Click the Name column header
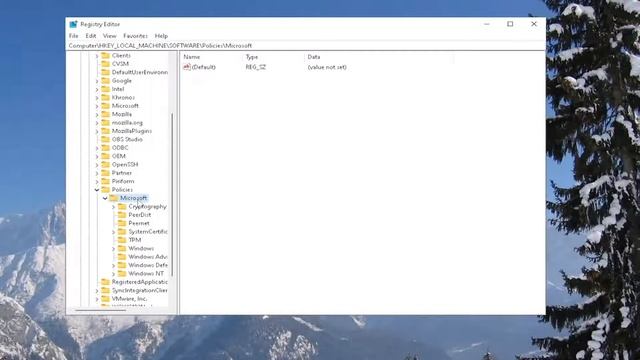 coord(211,57)
